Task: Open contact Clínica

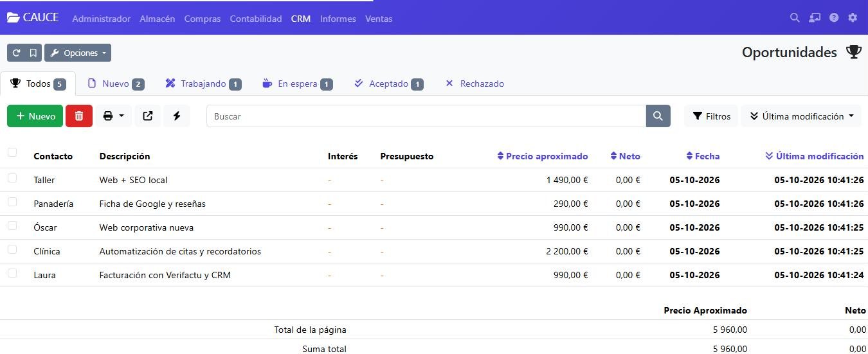Action: point(47,251)
